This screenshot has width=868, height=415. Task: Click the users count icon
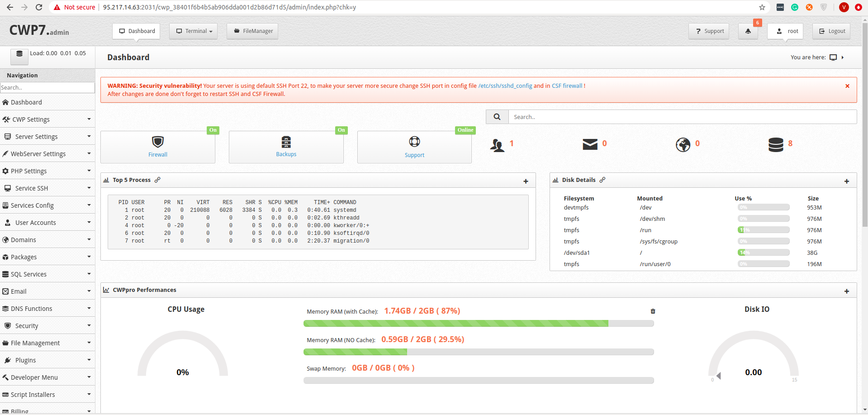pos(497,145)
